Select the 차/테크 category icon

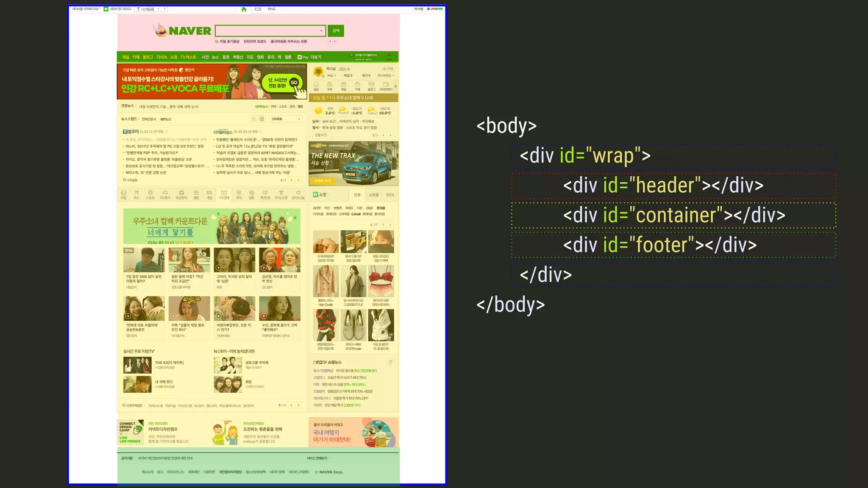pos(165,193)
